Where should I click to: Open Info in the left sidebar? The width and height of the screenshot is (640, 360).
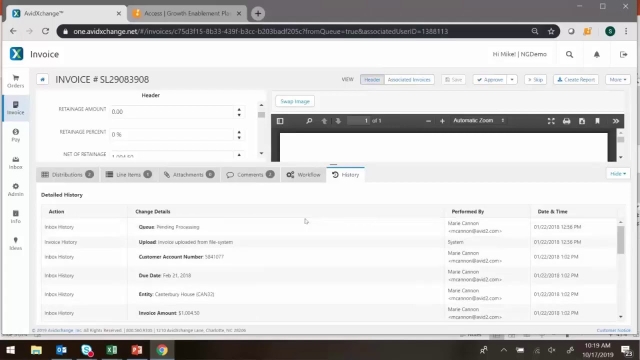click(16, 217)
